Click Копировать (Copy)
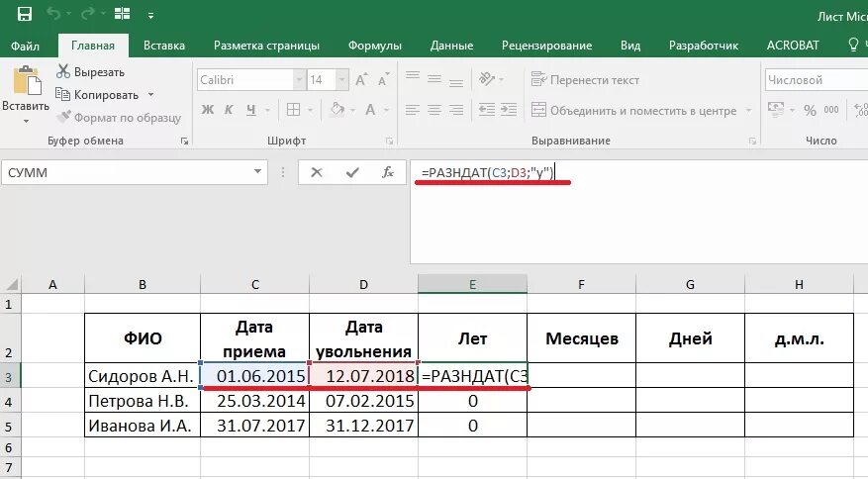 point(97,95)
